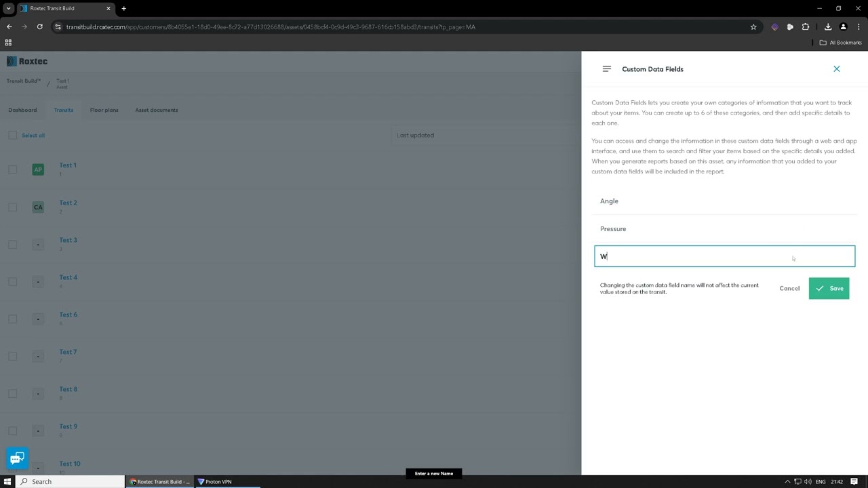Save the new custom field name
Image resolution: width=868 pixels, height=488 pixels.
829,289
